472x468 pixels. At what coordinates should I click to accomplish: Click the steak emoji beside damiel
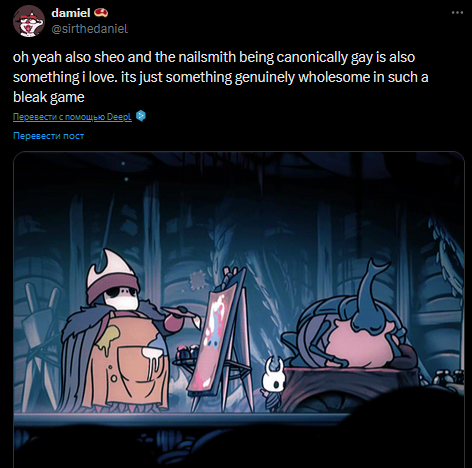click(x=101, y=13)
